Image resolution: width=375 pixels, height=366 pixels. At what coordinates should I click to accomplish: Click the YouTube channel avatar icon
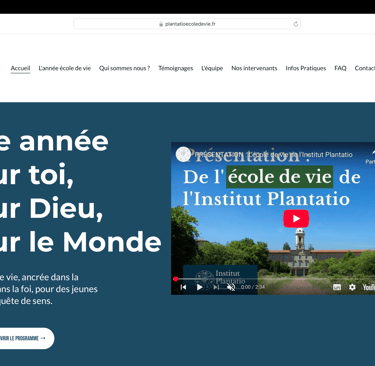point(183,154)
